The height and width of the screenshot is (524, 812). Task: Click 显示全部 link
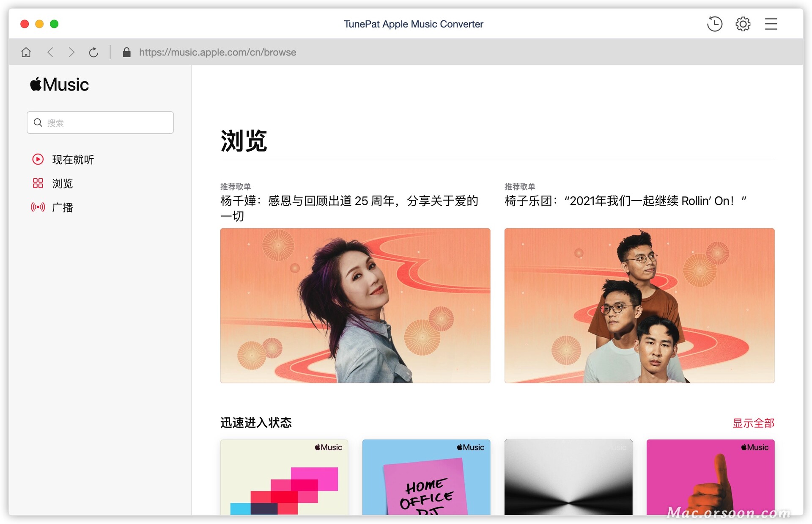[753, 423]
